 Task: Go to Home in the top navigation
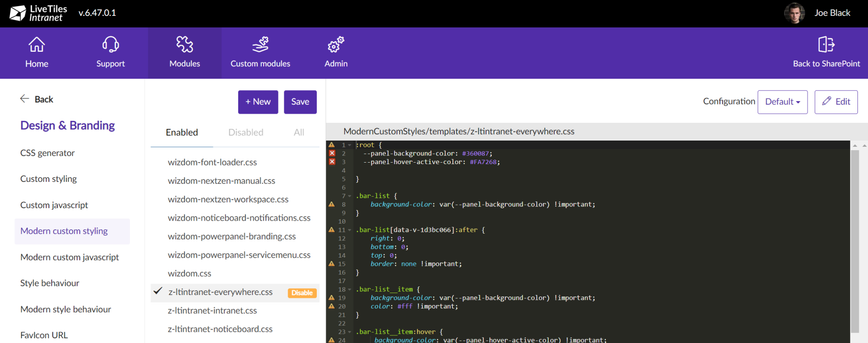point(37,53)
